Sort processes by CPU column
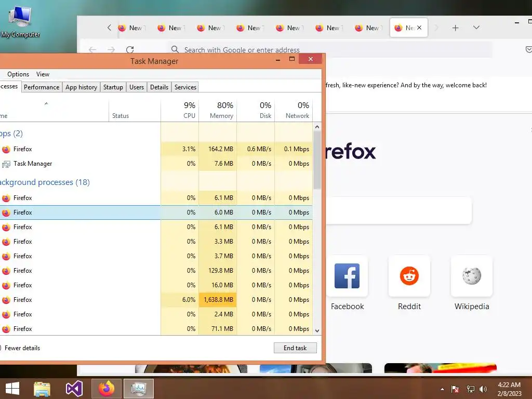The image size is (532, 399). (180, 110)
